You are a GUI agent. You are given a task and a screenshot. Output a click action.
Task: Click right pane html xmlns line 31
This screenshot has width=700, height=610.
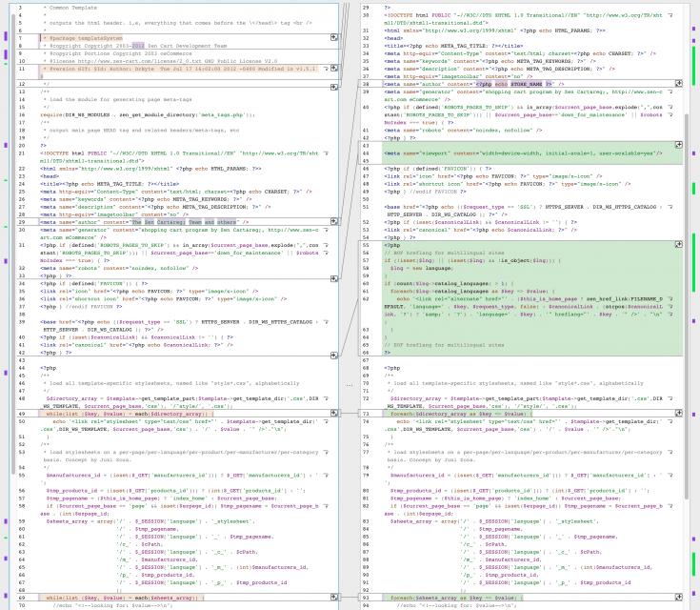[495, 30]
